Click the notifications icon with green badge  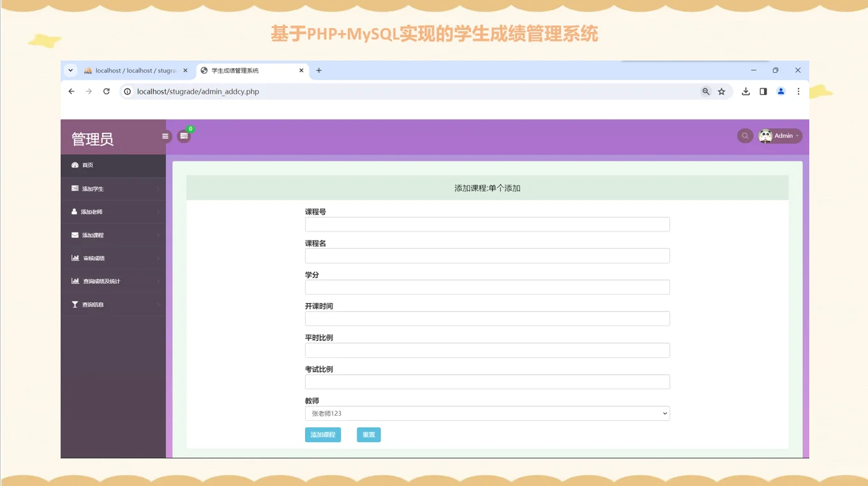pos(184,136)
